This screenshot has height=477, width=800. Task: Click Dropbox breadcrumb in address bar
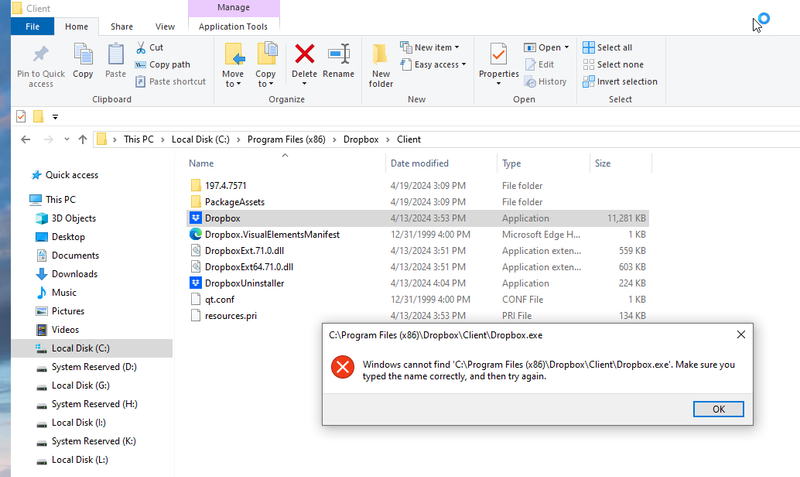[x=361, y=139]
